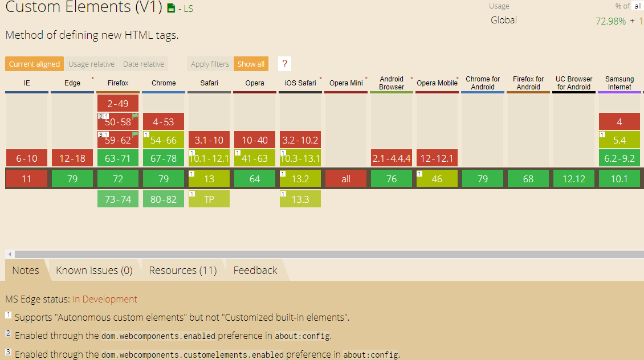Screen dimensions: 644x360
Task: Click Firefox future versions 73-74 cell
Action: click(x=118, y=199)
